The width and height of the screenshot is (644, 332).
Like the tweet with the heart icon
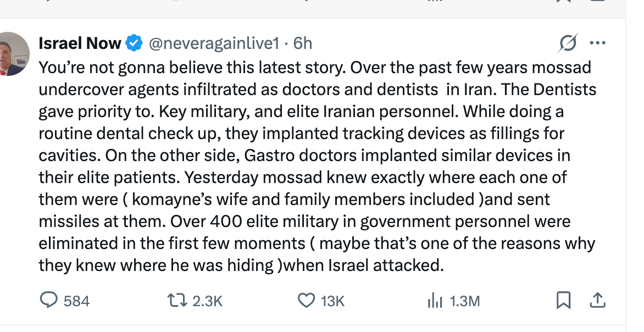[305, 300]
